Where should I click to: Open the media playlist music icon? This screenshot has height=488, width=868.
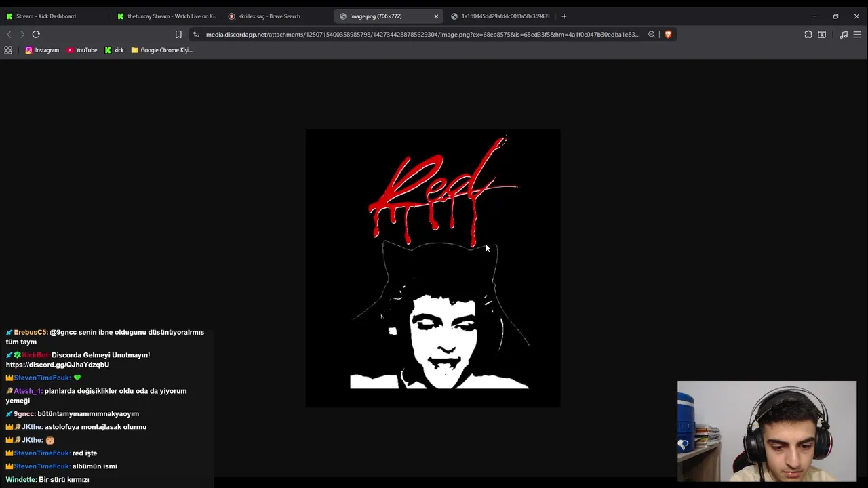pos(844,35)
